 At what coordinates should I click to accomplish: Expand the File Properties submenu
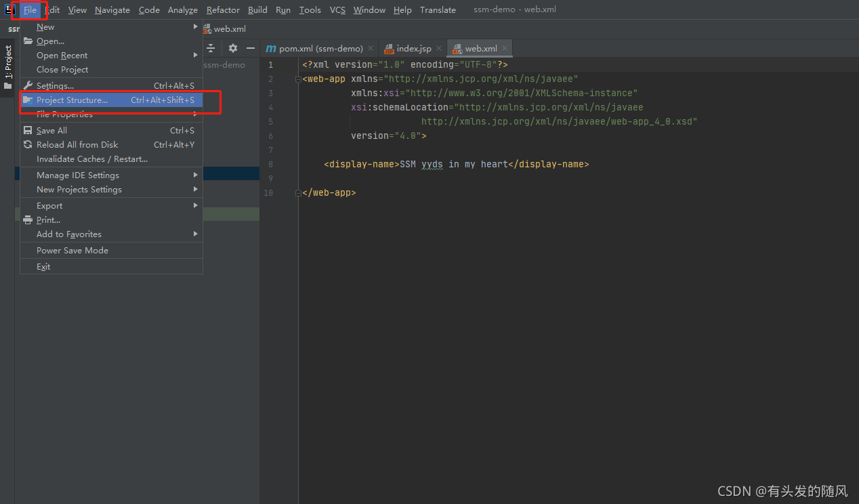point(196,114)
